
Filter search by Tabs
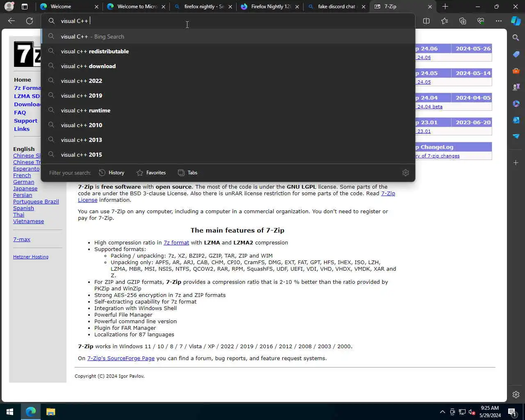(x=187, y=173)
